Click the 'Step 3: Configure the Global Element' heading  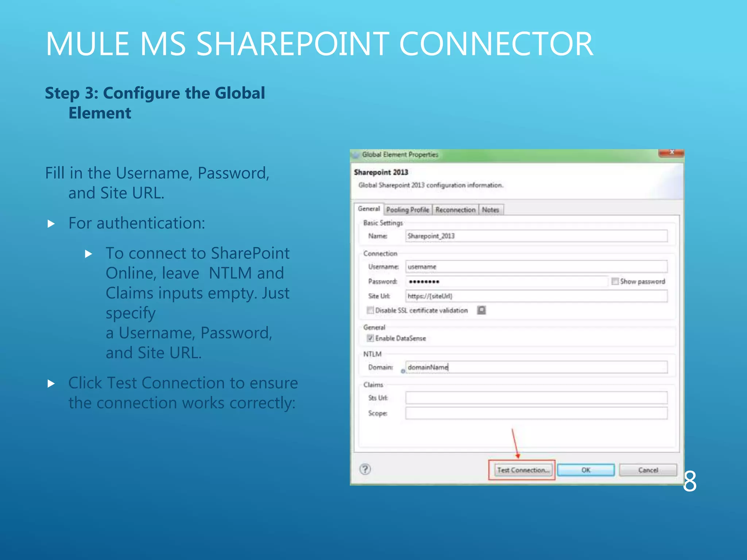[x=155, y=103]
